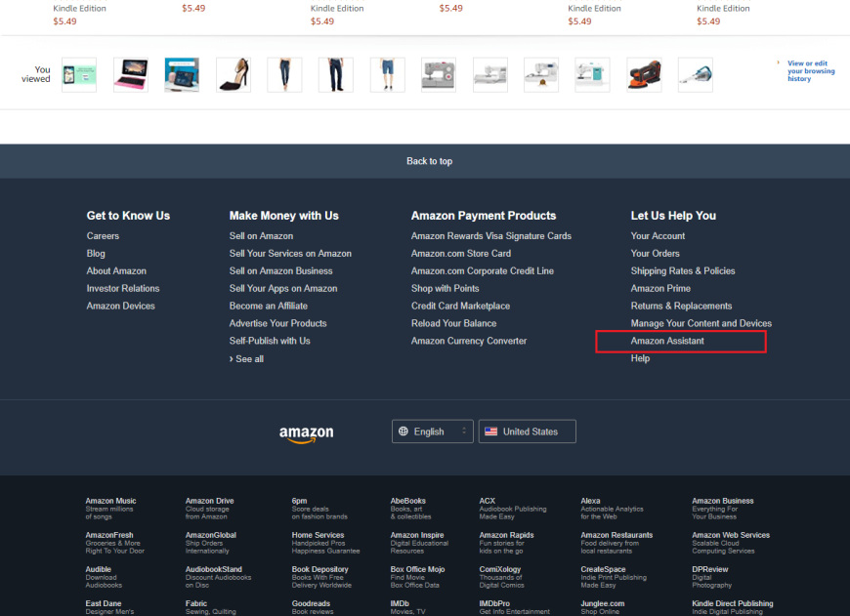Image resolution: width=850 pixels, height=616 pixels.
Task: Open Amazon.com Corporate Credit Line
Action: pyautogui.click(x=483, y=270)
